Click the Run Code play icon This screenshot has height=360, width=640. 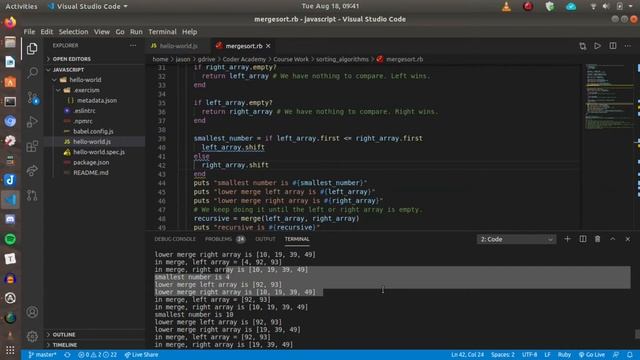point(598,46)
